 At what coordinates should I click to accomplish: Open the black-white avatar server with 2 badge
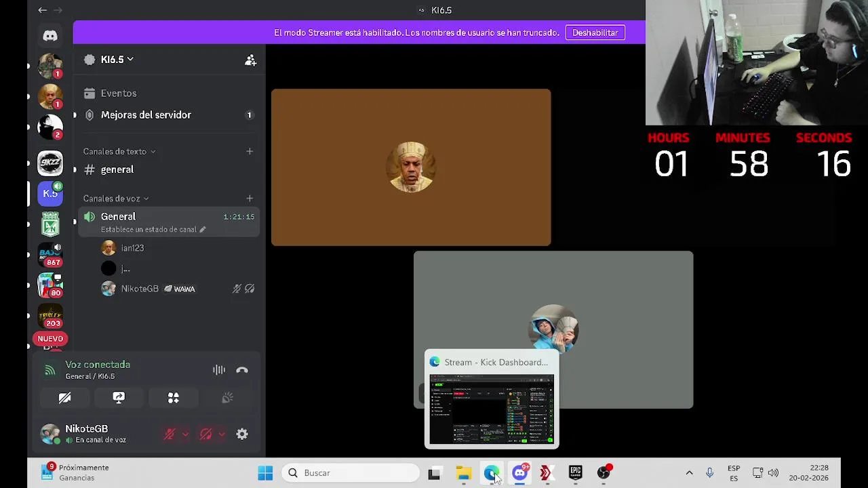click(x=50, y=127)
